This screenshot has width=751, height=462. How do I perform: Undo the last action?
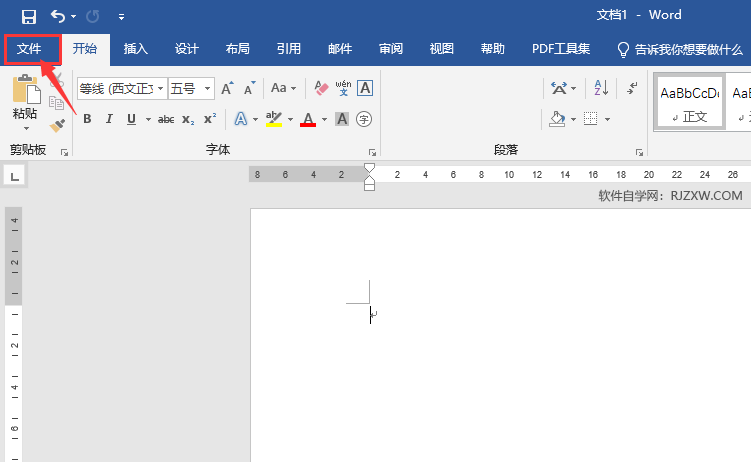coord(57,17)
